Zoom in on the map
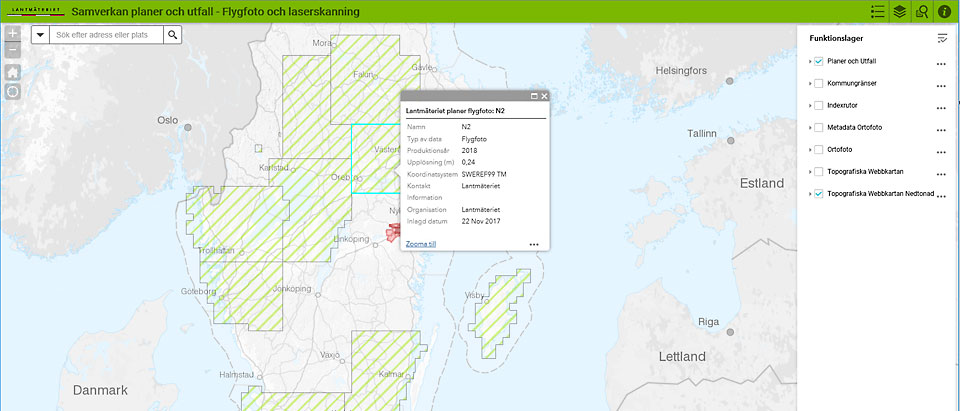This screenshot has width=960, height=411. (x=13, y=33)
